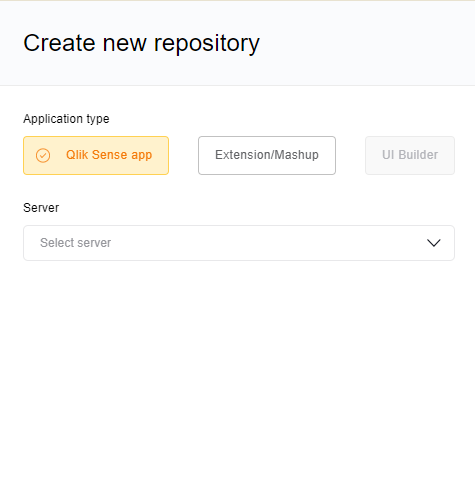Image resolution: width=475 pixels, height=477 pixels.
Task: Select the Qlik Sense app type
Action: point(96,155)
